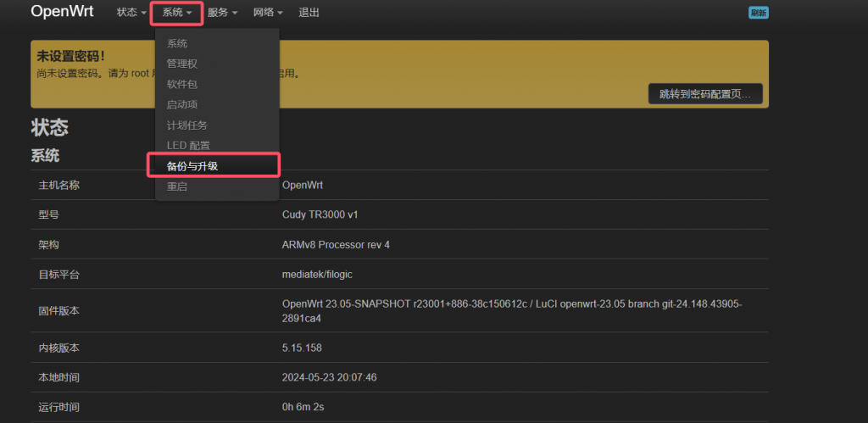This screenshot has width=868, height=423.
Task: Click the hostname value OpenWrt in table
Action: pos(303,185)
